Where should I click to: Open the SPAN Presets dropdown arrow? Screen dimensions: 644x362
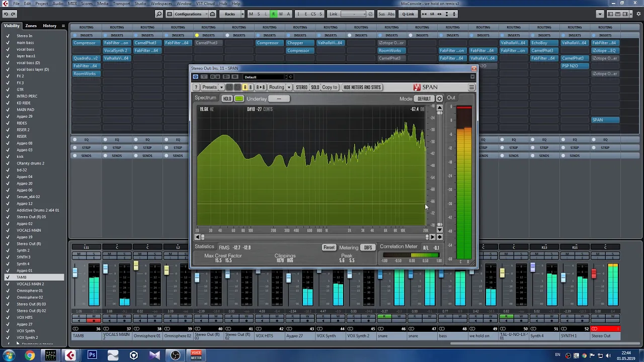221,87
